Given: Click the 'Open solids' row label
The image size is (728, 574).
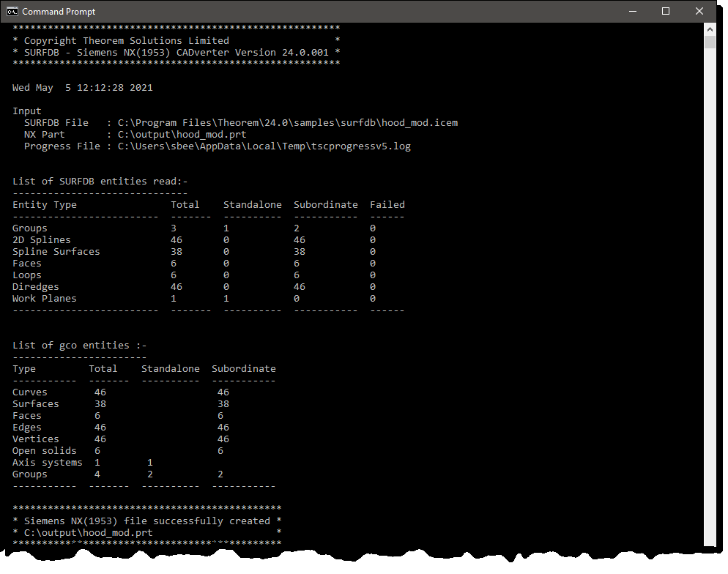Looking at the screenshot, I should tap(45, 450).
